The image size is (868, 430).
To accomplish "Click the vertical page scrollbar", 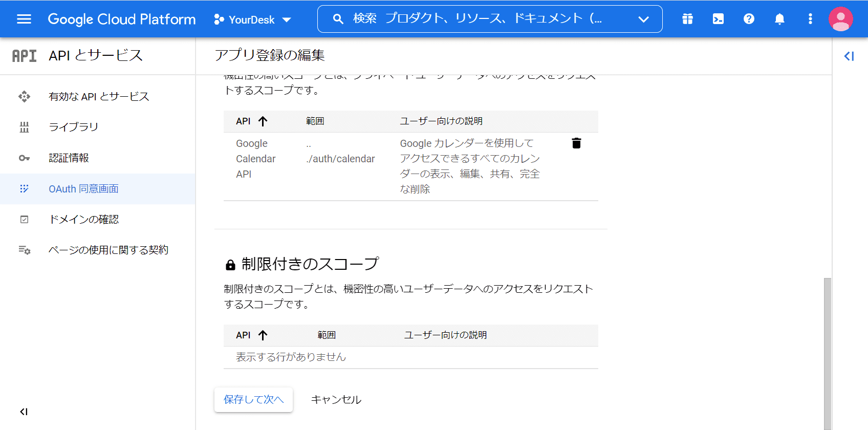I will 828,353.
